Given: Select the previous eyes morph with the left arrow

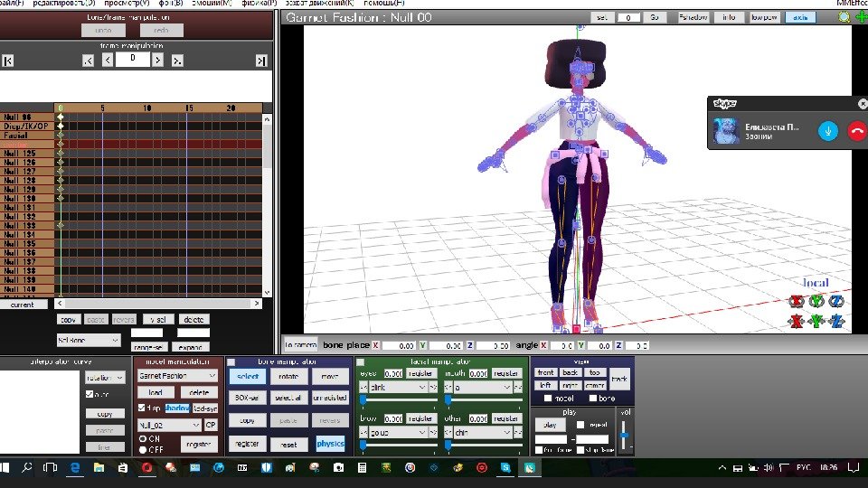Looking at the screenshot, I should (363, 388).
